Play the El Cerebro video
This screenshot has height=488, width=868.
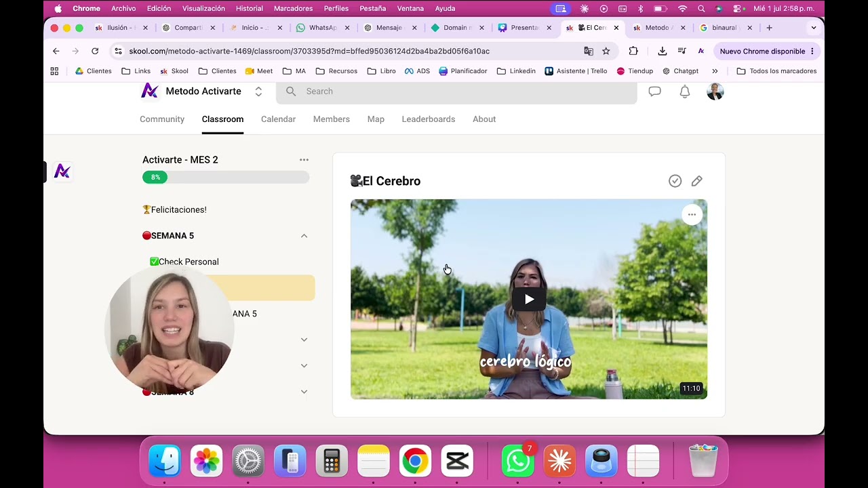[529, 299]
